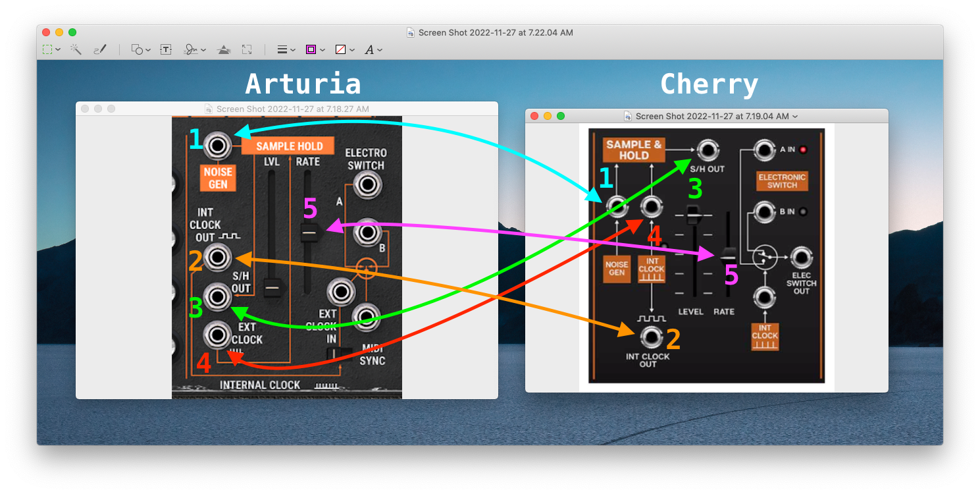
Task: Select the rectangular Selection tool
Action: [x=47, y=49]
